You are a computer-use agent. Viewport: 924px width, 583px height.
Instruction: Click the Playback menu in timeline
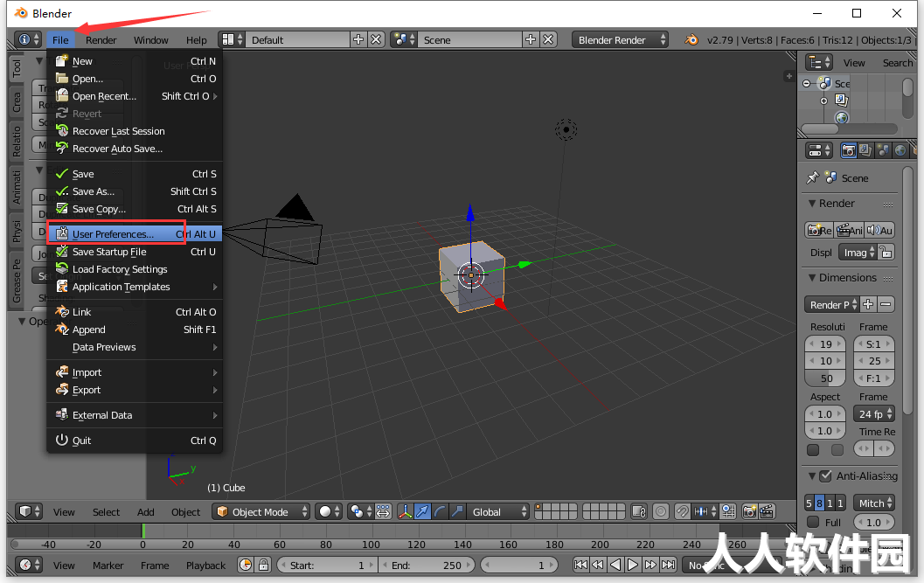(205, 566)
